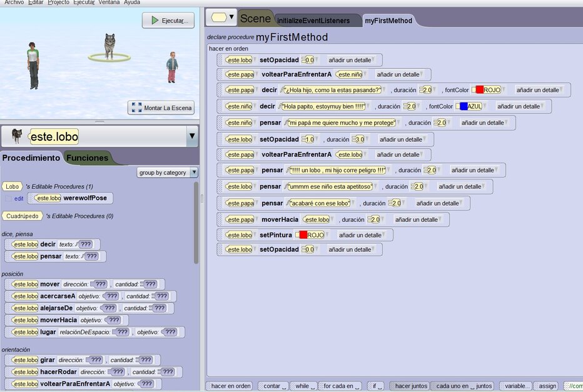Click the hexagon class icon left of Scene
This screenshot has width=583, height=392.
click(x=218, y=17)
